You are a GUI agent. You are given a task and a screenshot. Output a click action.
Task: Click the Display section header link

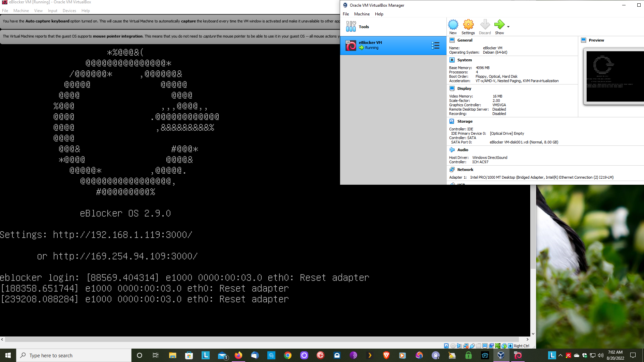click(464, 88)
